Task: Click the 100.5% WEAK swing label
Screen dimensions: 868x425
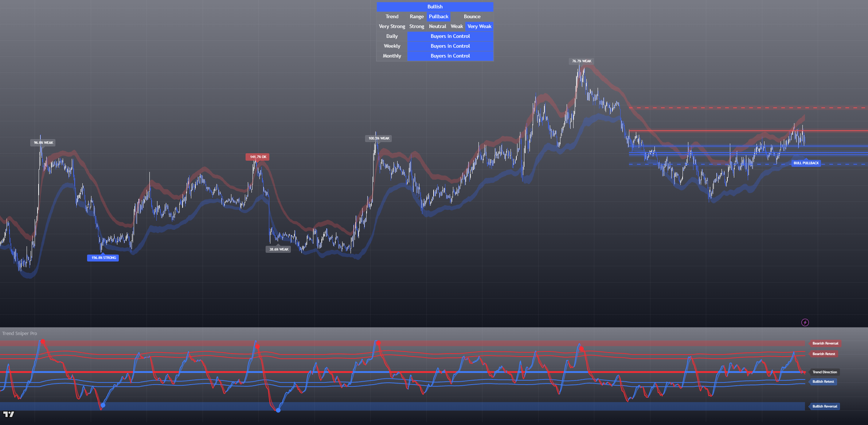Action: coord(379,138)
